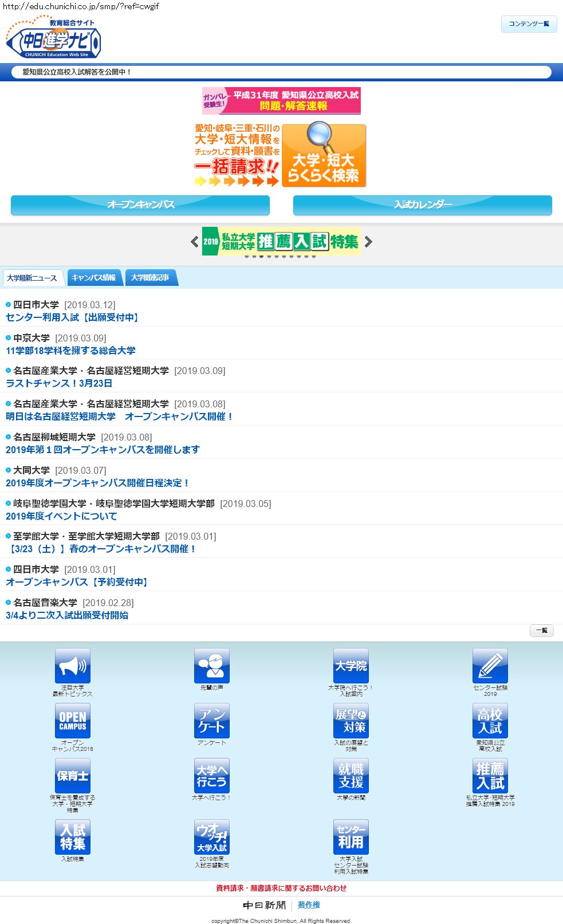
Task: Open the アンケート icon
Action: tap(212, 721)
